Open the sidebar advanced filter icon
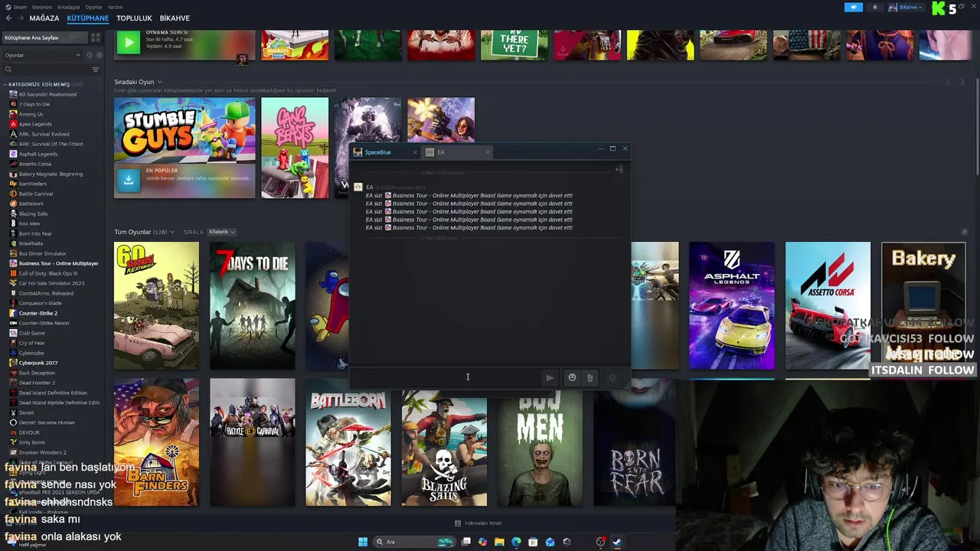The image size is (980, 551). pos(96,70)
